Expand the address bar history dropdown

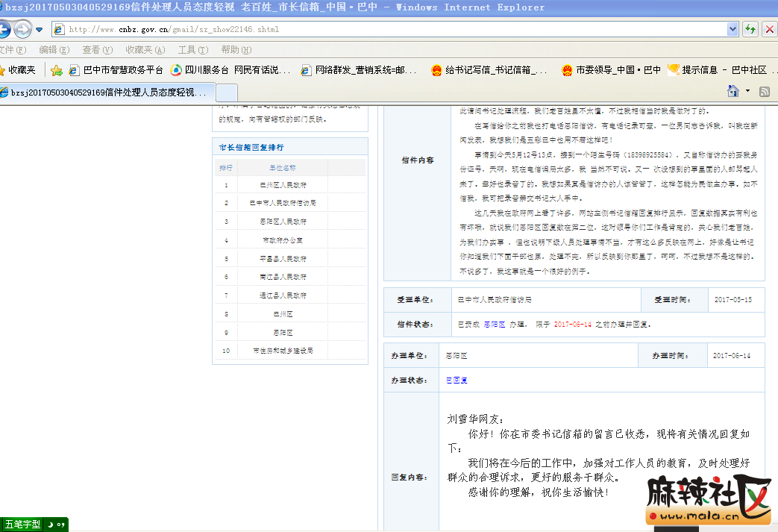pos(732,29)
